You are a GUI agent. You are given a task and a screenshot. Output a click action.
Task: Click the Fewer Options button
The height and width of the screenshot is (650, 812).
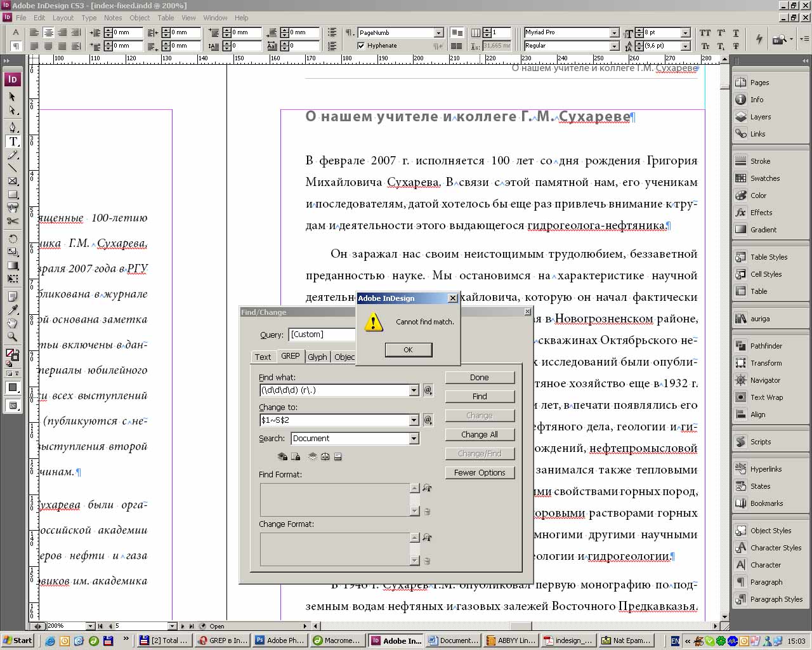point(480,472)
